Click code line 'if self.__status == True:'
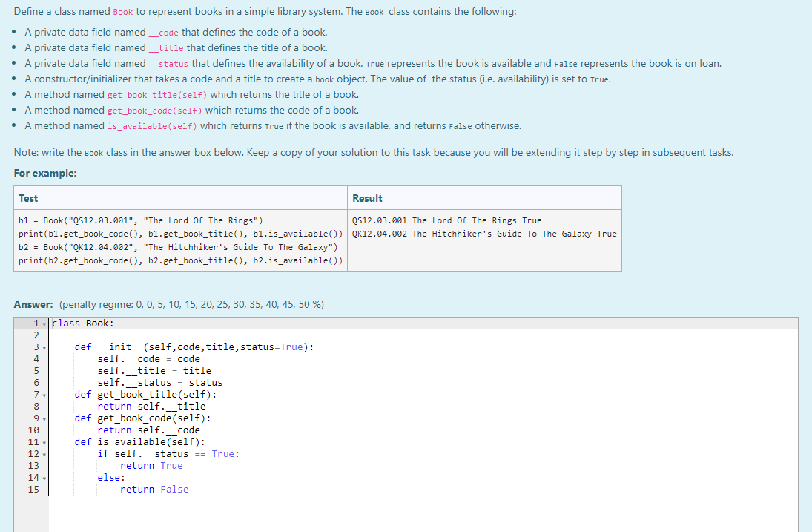Image resolution: width=812 pixels, height=532 pixels. pyautogui.click(x=168, y=454)
